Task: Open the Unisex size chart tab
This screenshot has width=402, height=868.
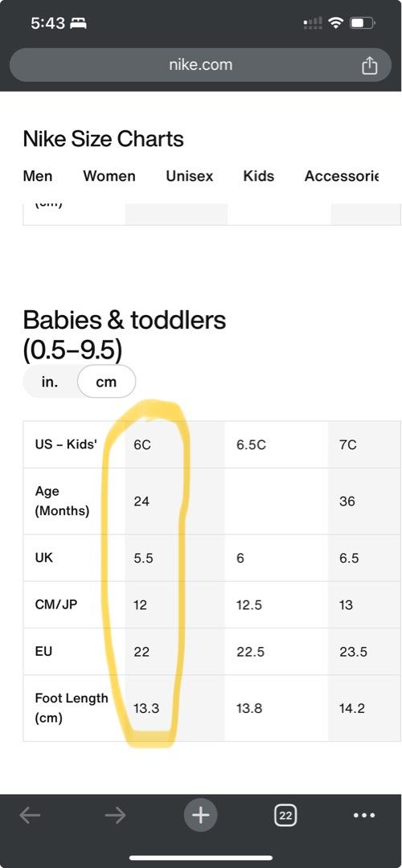Action: tap(190, 176)
